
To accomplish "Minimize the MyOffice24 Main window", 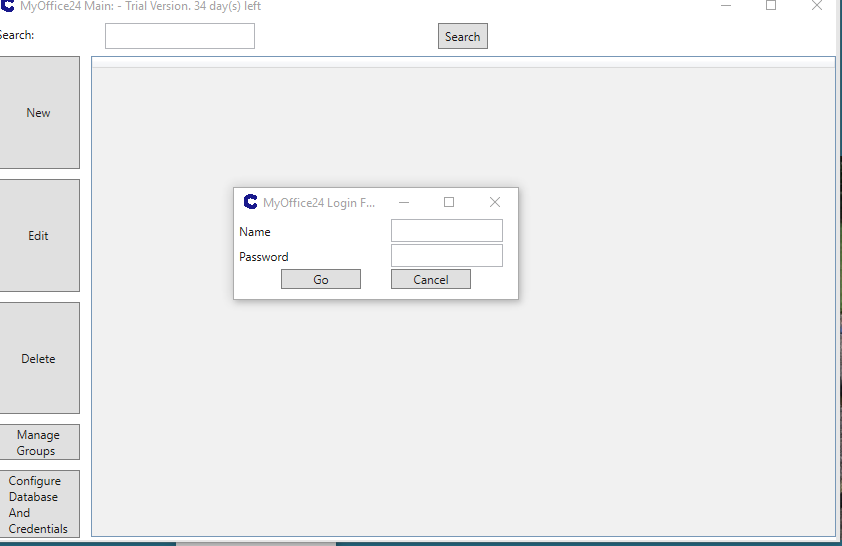I will click(x=725, y=5).
